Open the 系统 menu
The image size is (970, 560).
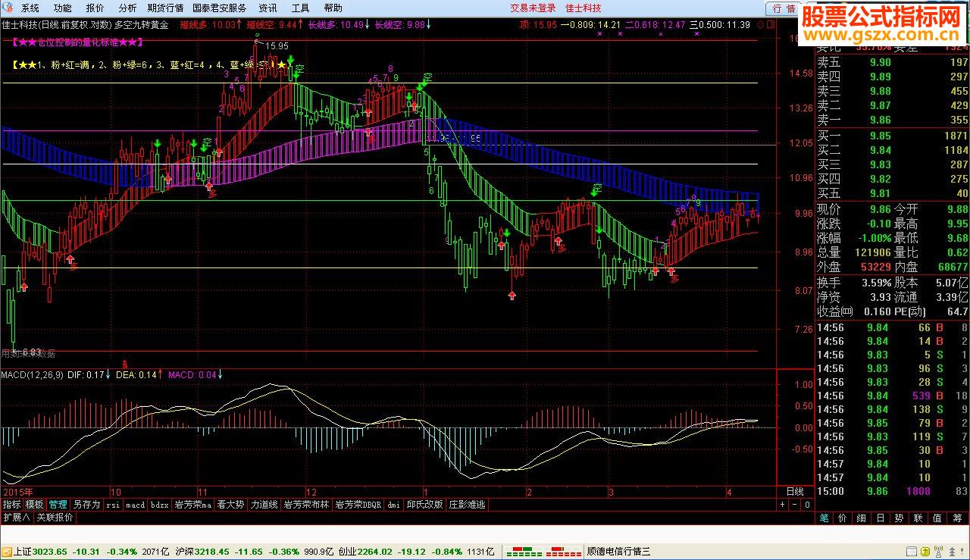[x=30, y=8]
